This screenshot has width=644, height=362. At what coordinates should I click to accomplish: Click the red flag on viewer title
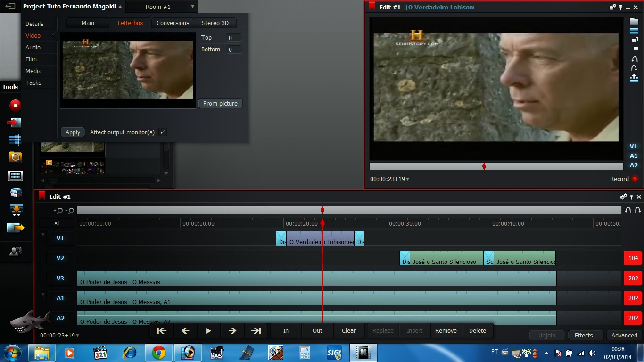(372, 7)
